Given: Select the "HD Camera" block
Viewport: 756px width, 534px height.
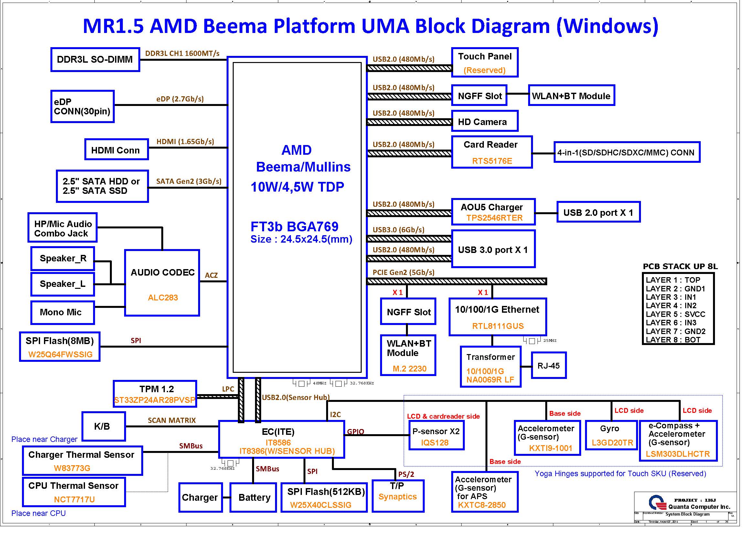Looking at the screenshot, I should 485,121.
